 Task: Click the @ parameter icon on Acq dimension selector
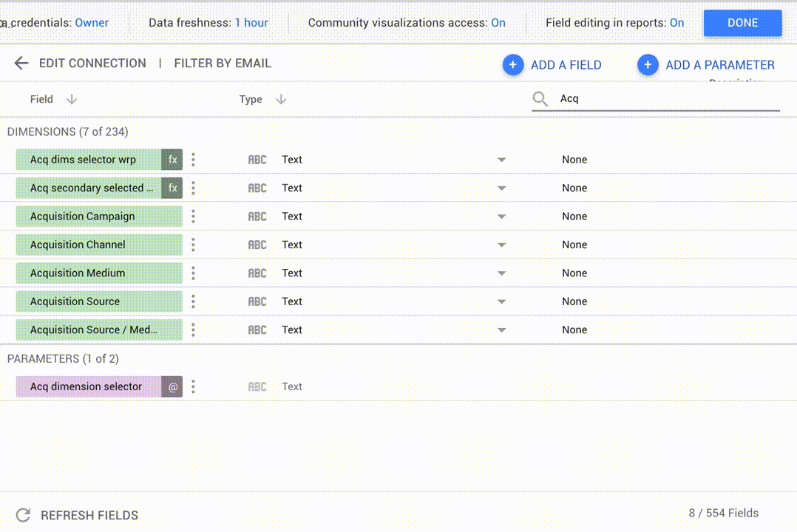tap(172, 386)
